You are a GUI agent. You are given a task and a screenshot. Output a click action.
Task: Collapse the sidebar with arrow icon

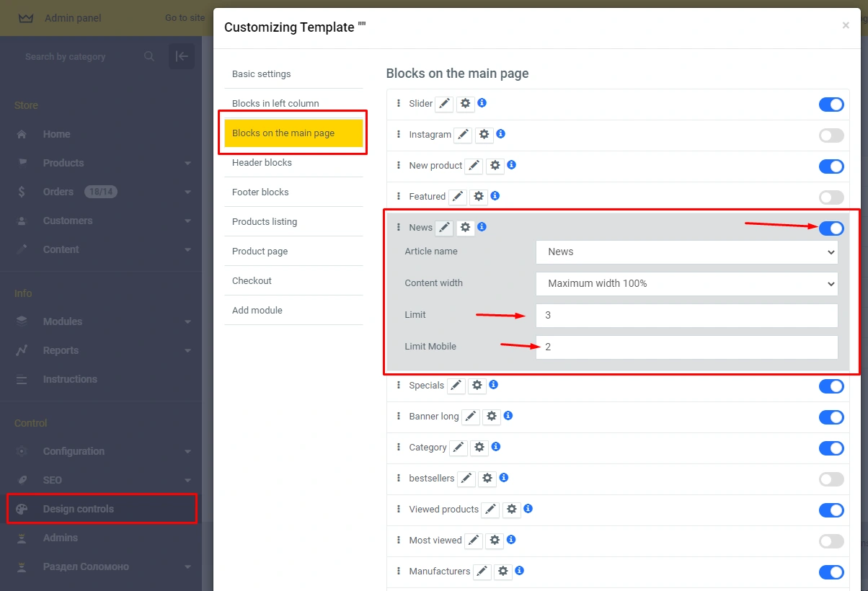[182, 56]
